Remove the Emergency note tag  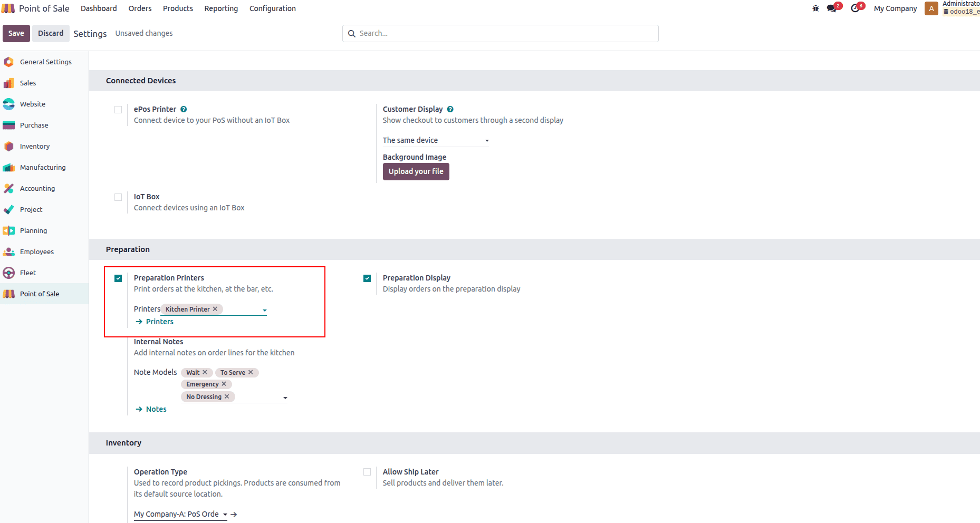pos(224,384)
